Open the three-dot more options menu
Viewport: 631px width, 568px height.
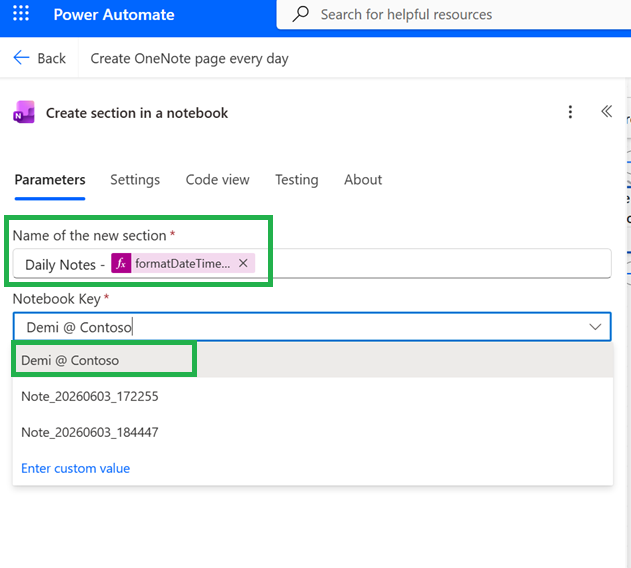pyautogui.click(x=570, y=112)
